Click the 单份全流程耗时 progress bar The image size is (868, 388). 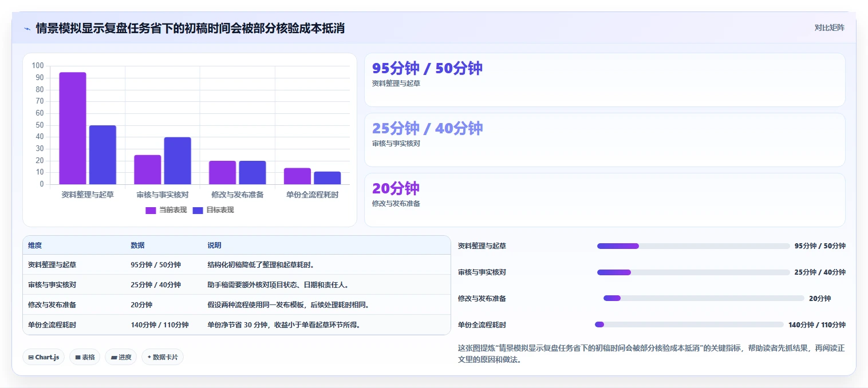pos(689,324)
